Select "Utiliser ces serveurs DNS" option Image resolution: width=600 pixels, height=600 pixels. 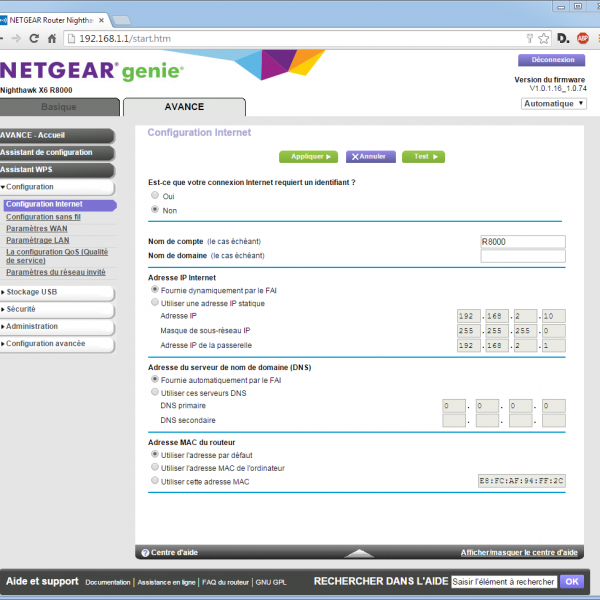pos(154,393)
